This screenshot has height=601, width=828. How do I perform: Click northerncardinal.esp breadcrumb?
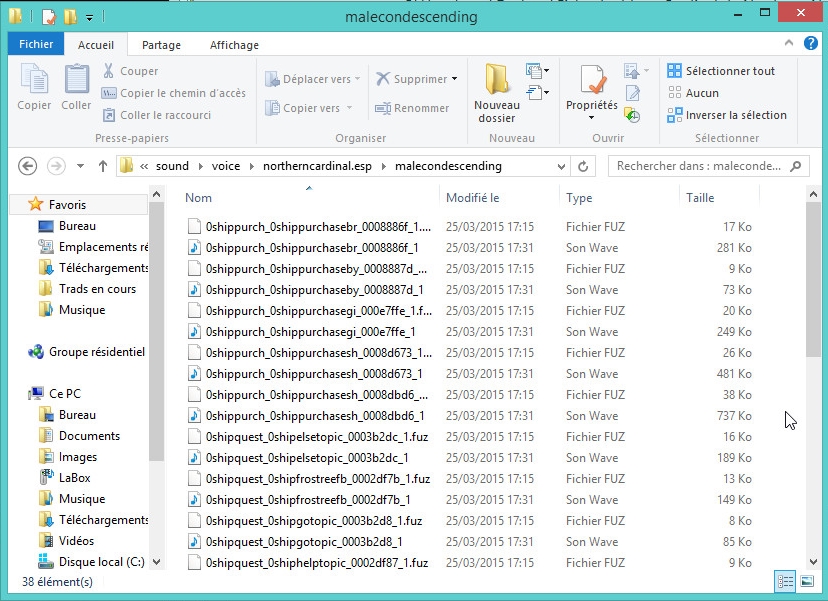pos(317,166)
